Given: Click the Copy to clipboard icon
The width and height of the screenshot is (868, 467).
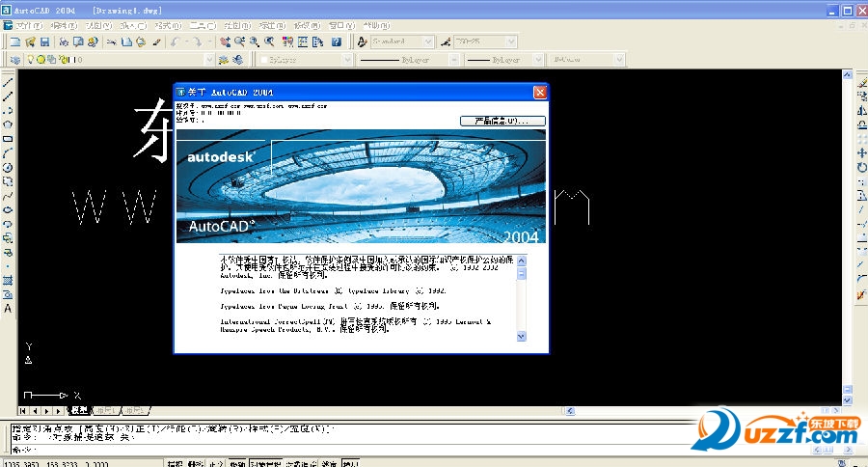Looking at the screenshot, I should tap(126, 42).
